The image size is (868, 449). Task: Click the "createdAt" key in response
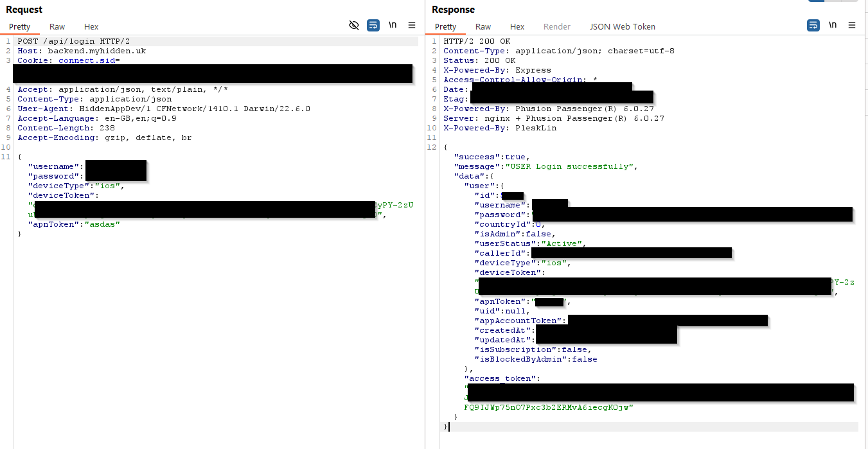[503, 330]
